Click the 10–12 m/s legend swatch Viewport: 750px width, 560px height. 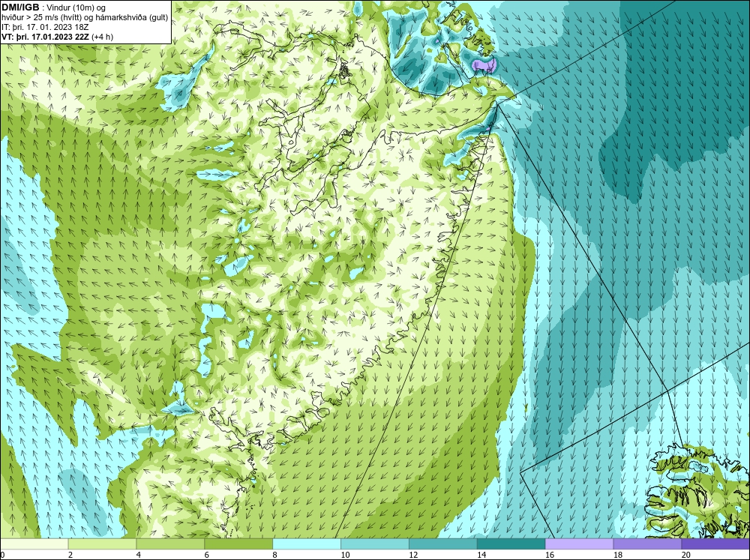coord(375,544)
